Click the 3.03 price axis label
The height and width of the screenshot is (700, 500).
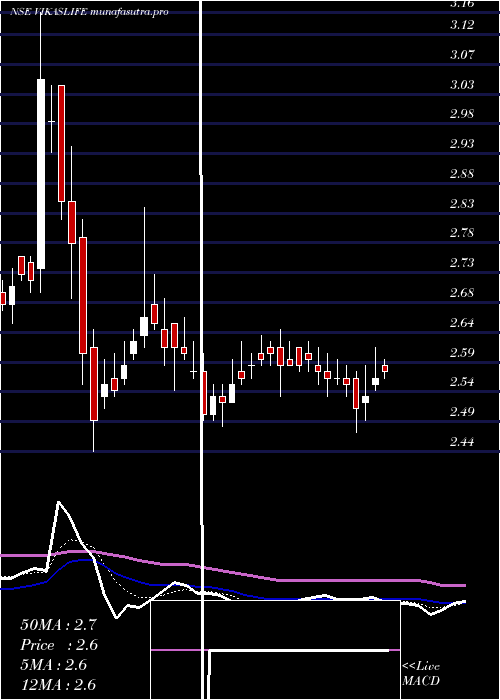tap(462, 85)
